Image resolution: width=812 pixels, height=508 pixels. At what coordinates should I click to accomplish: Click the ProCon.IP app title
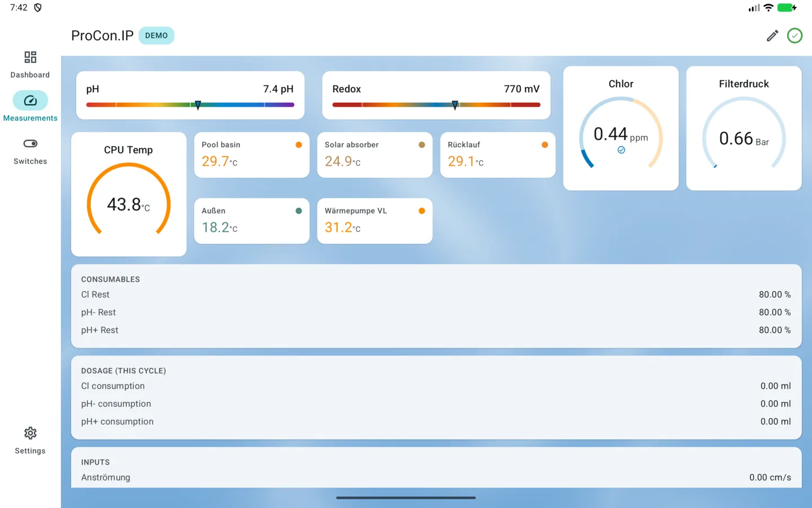coord(102,36)
